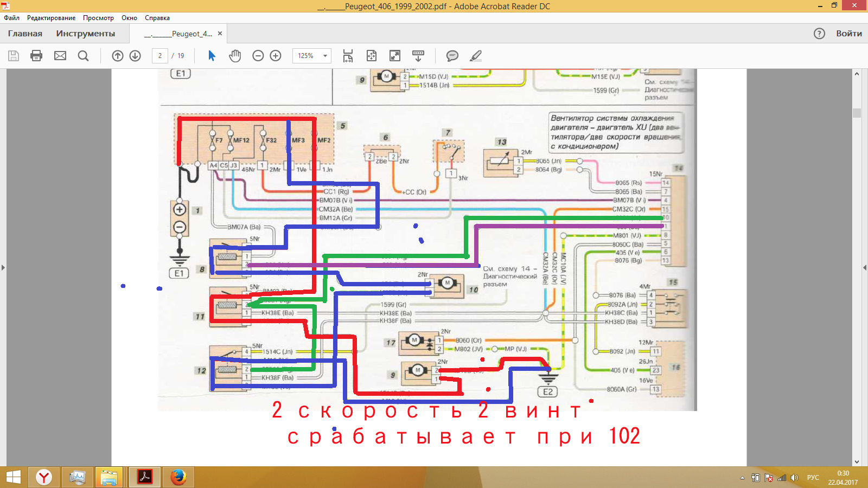Zoom in with plus icon
The width and height of the screenshot is (868, 488).
(276, 56)
